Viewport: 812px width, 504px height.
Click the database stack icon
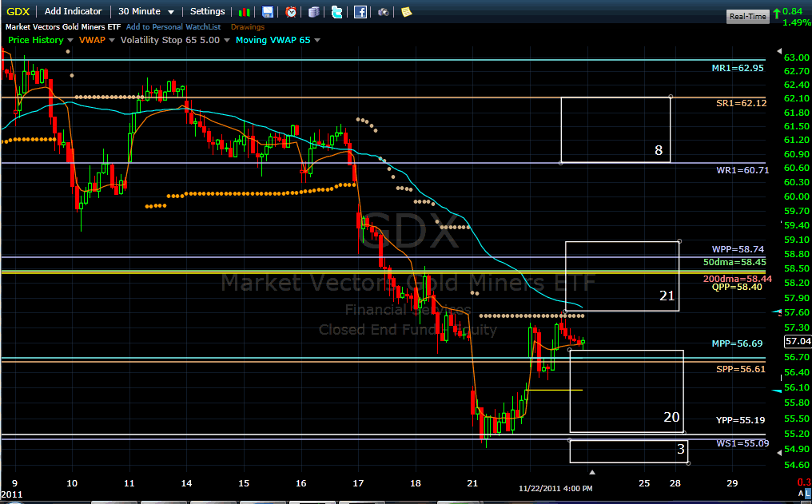click(314, 12)
